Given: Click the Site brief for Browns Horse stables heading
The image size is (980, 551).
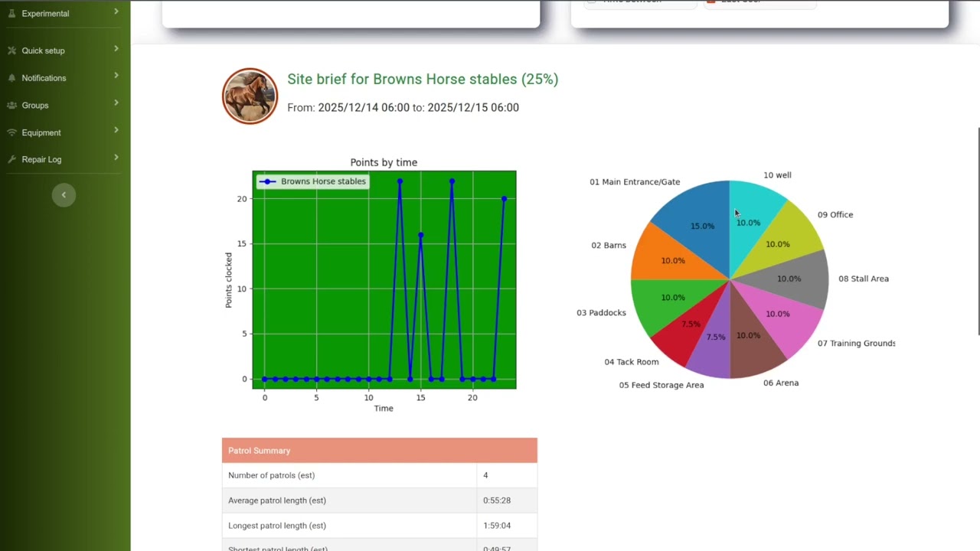Looking at the screenshot, I should pos(423,79).
